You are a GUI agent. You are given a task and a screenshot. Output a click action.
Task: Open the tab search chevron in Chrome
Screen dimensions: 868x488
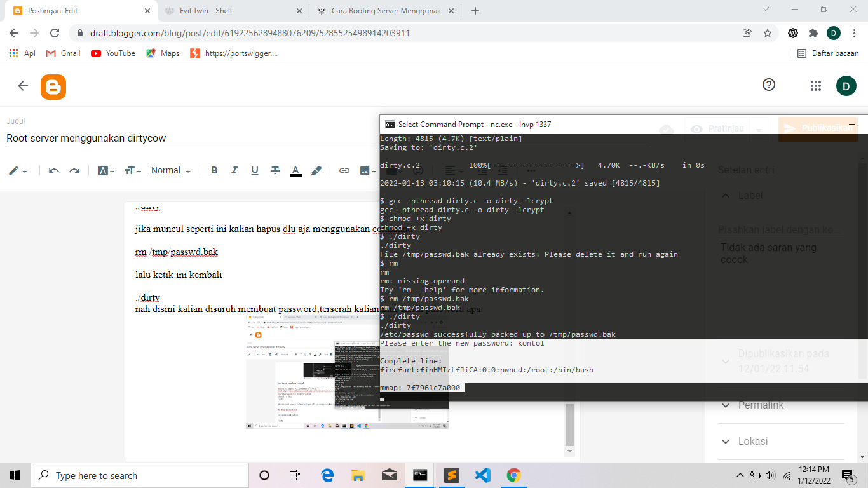tap(766, 10)
